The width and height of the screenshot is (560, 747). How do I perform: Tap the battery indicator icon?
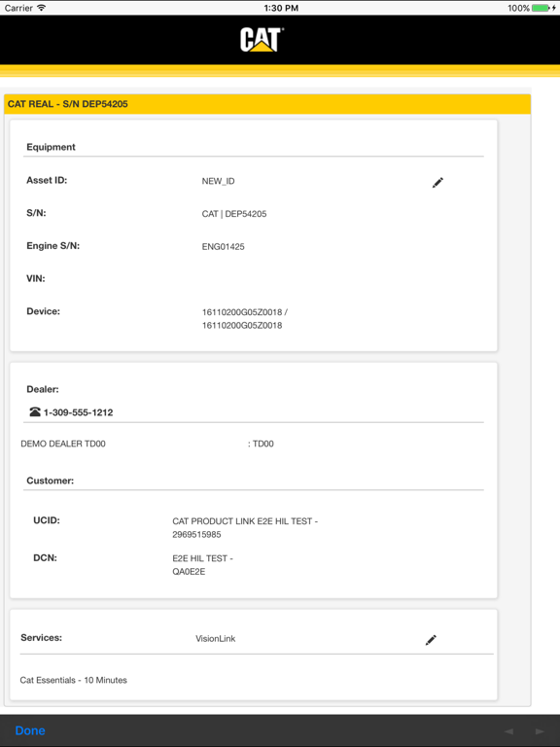point(543,8)
